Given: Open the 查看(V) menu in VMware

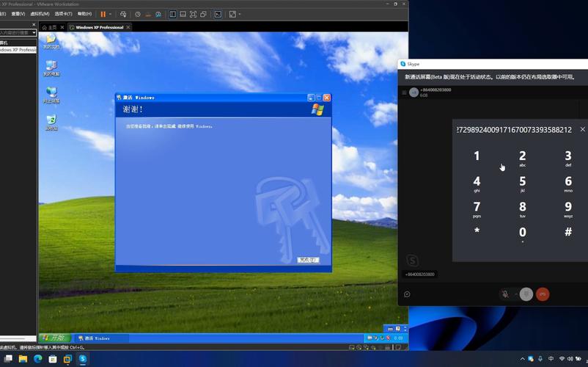Looking at the screenshot, I should [18, 14].
